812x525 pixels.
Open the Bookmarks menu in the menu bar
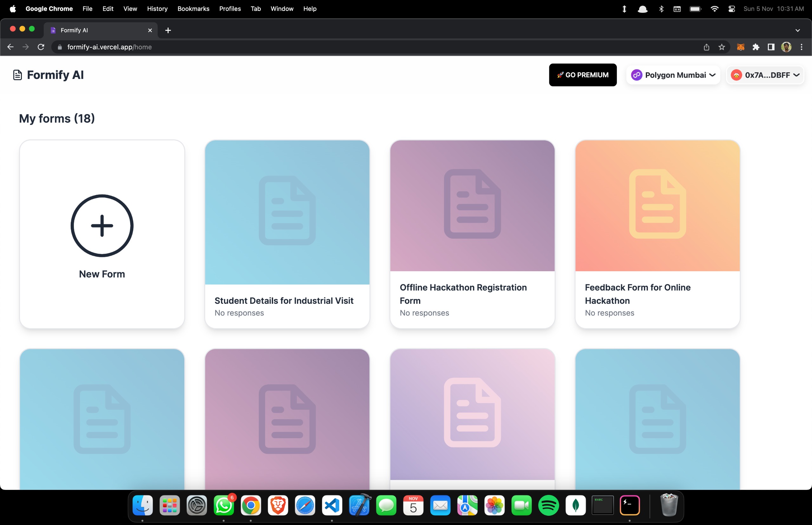click(193, 9)
